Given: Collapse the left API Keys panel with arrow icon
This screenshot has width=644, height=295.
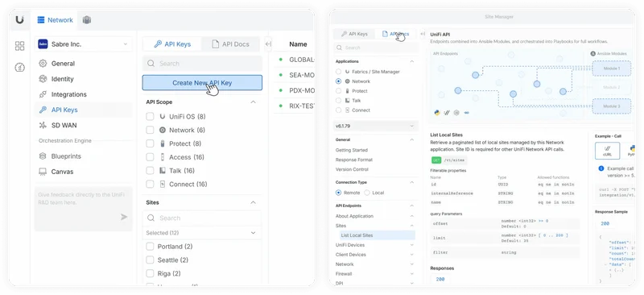Looking at the screenshot, I should (268, 44).
